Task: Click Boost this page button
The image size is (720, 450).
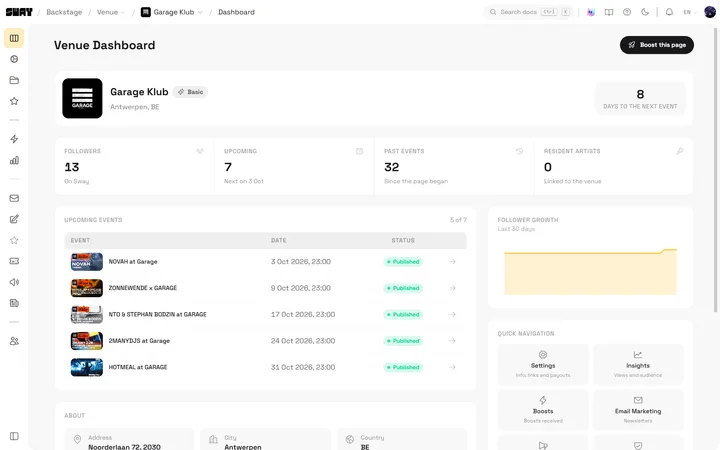Action: tap(657, 45)
